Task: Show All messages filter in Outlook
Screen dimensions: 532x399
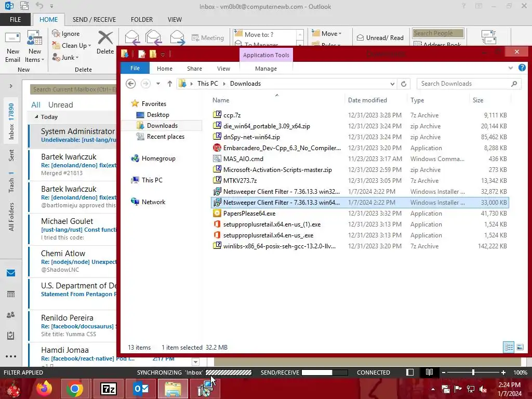Action: 36,104
